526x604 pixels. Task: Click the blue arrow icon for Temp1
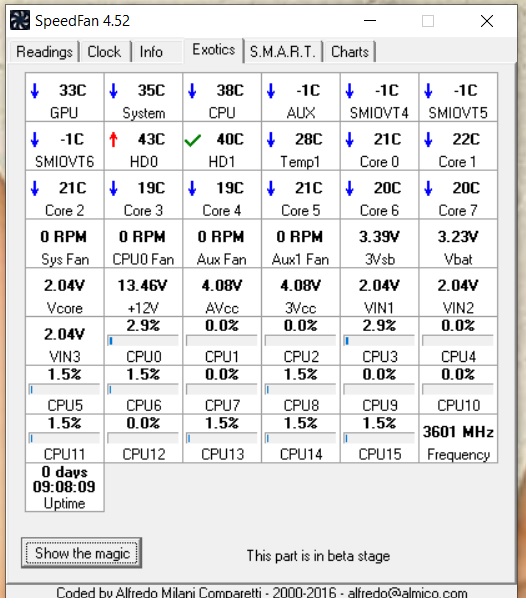click(x=271, y=139)
